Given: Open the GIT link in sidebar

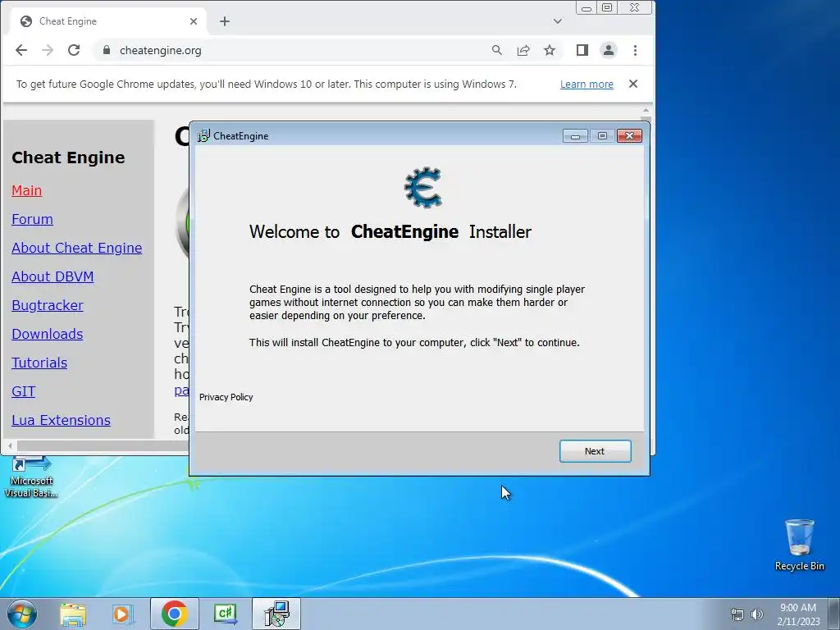Looking at the screenshot, I should (x=24, y=391).
